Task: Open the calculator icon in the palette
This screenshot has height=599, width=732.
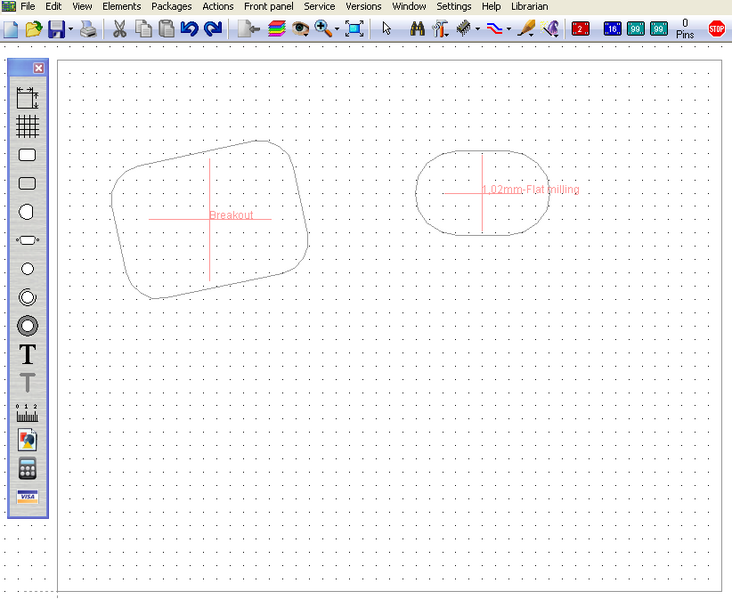Action: click(27, 468)
